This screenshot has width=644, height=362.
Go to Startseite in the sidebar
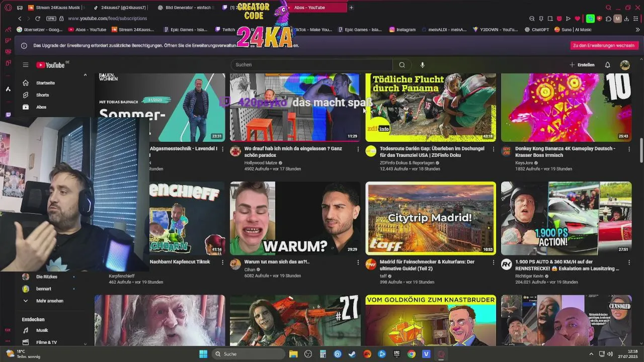click(x=45, y=83)
